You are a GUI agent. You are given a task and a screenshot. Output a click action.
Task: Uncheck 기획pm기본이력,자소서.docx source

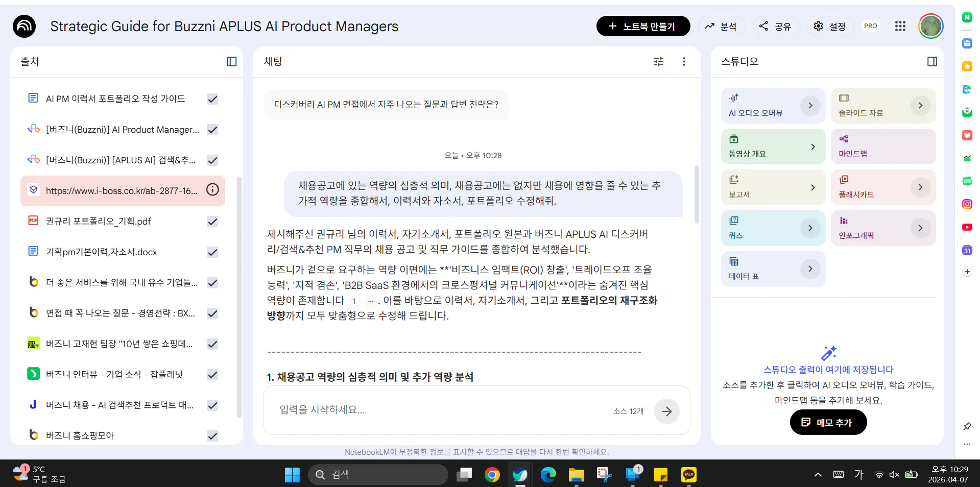pos(212,252)
